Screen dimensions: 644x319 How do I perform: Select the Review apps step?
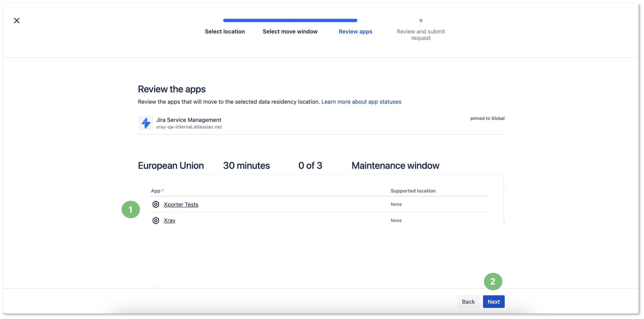tap(355, 31)
